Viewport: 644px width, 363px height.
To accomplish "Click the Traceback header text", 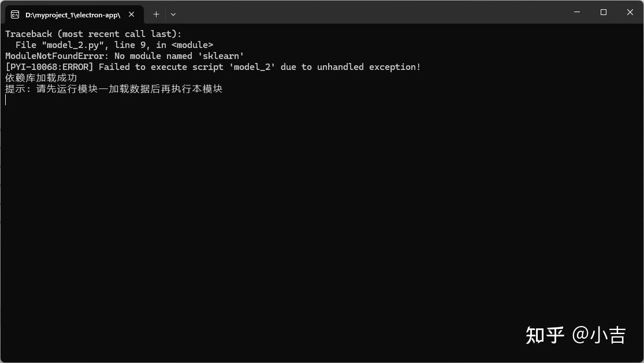I will point(92,34).
